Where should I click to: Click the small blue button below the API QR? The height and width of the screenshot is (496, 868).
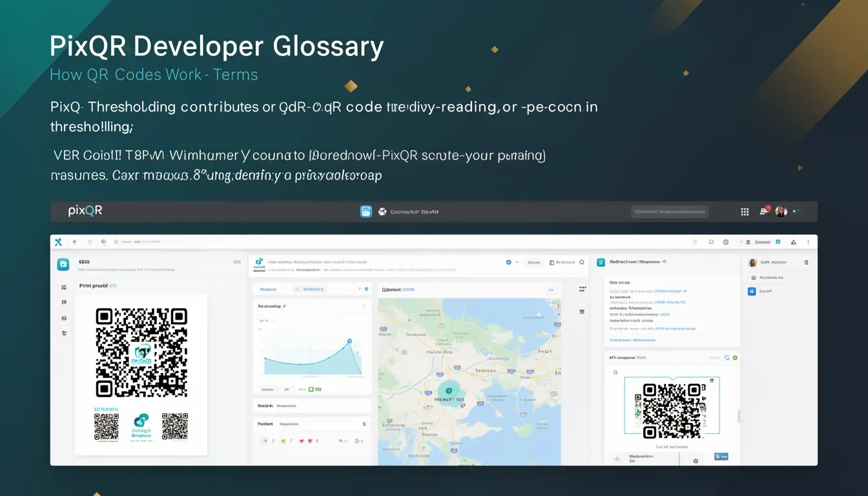[x=721, y=456]
